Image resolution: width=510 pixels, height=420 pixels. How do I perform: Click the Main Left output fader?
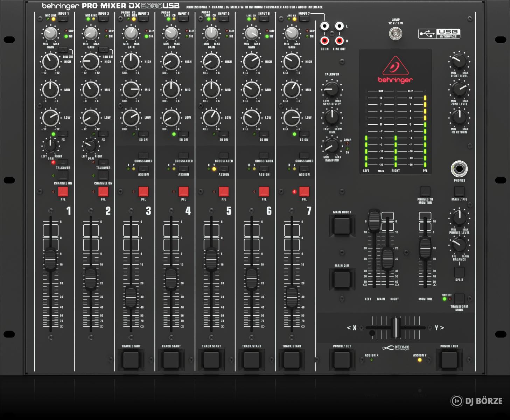click(x=374, y=221)
